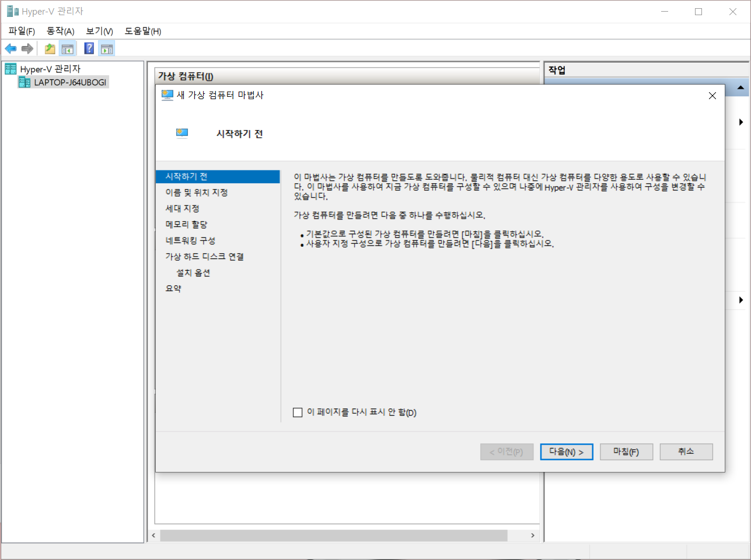Click the blue Back arrow in toolbar
Image resolution: width=751 pixels, height=560 pixels.
(x=11, y=48)
